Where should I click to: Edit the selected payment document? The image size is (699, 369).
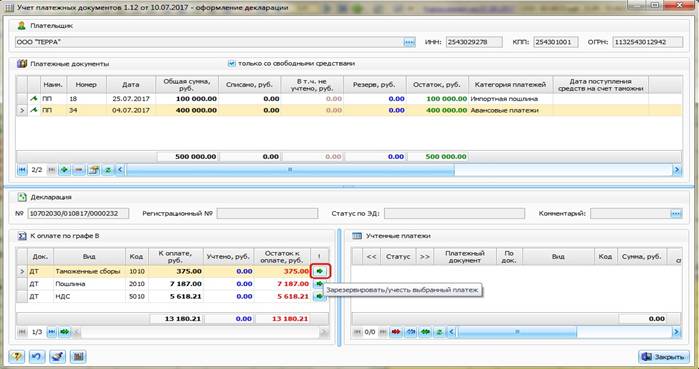pos(93,170)
